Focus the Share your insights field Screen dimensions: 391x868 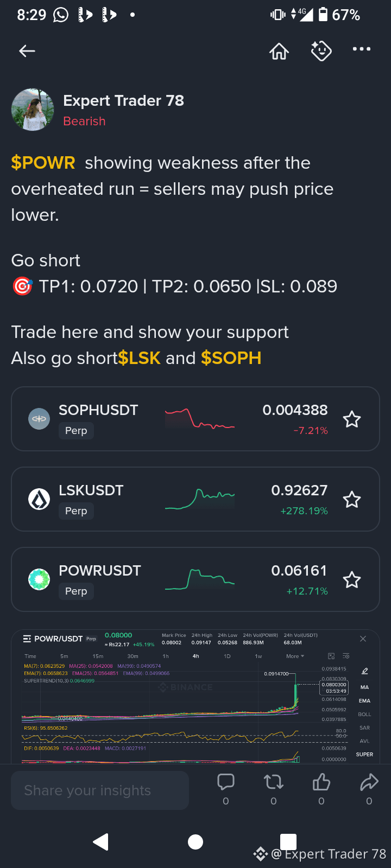[x=100, y=790]
